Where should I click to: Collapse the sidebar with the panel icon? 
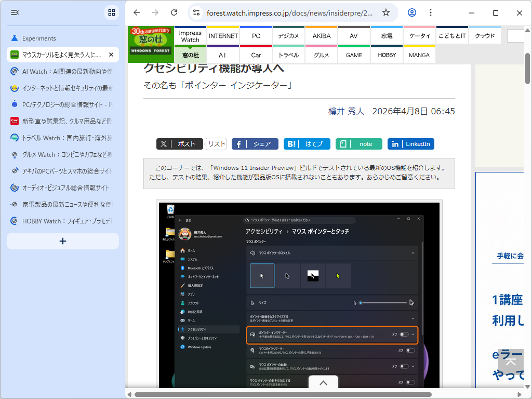coord(15,12)
